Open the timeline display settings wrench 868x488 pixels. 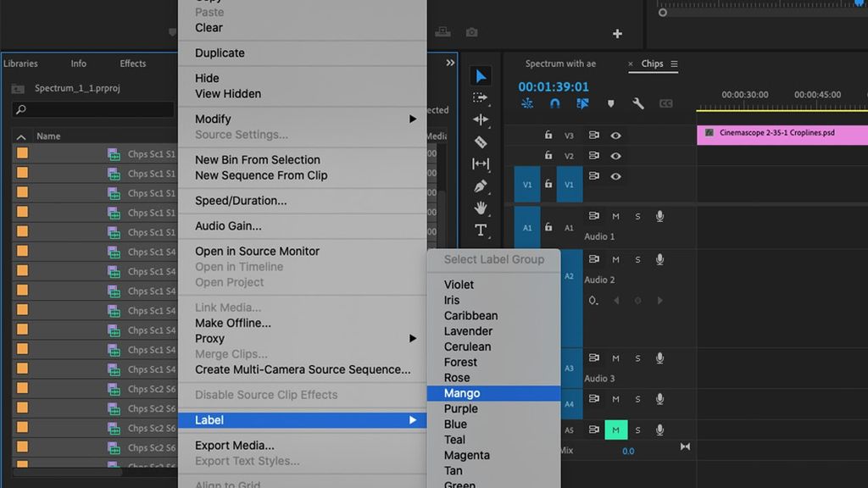coord(637,103)
